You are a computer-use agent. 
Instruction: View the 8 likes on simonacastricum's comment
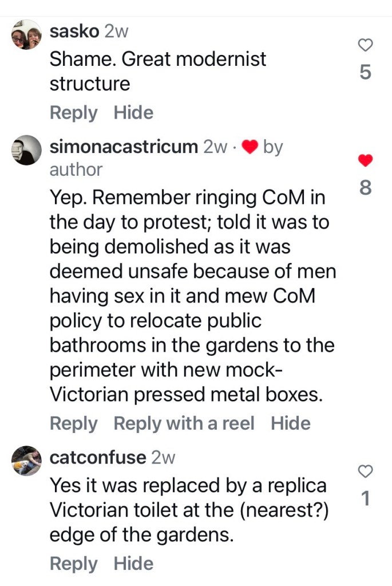pyautogui.click(x=366, y=188)
